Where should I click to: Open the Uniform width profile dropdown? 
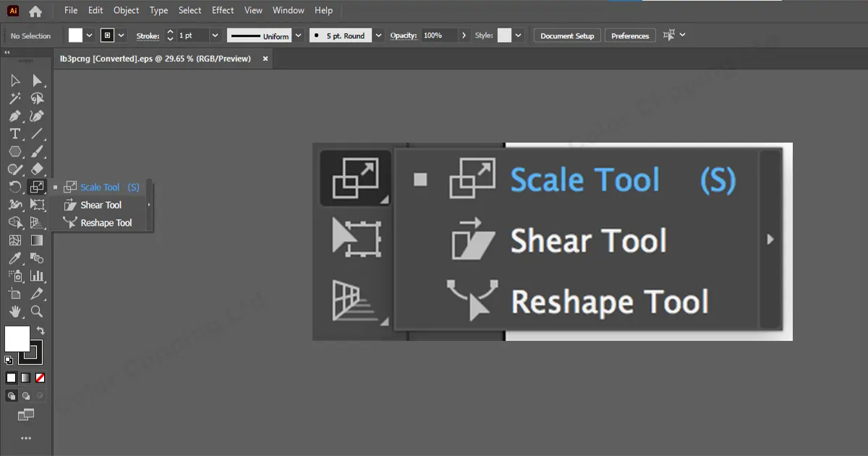point(297,35)
